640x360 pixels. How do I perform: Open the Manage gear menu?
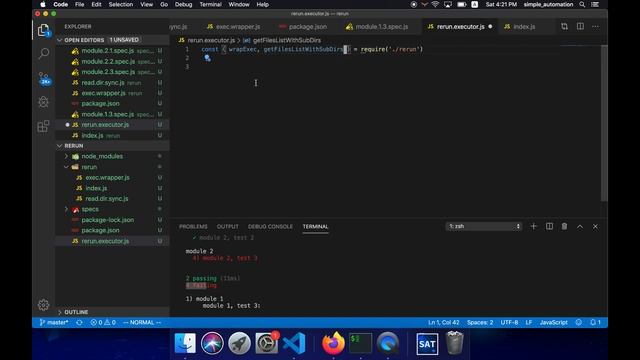coord(43,304)
